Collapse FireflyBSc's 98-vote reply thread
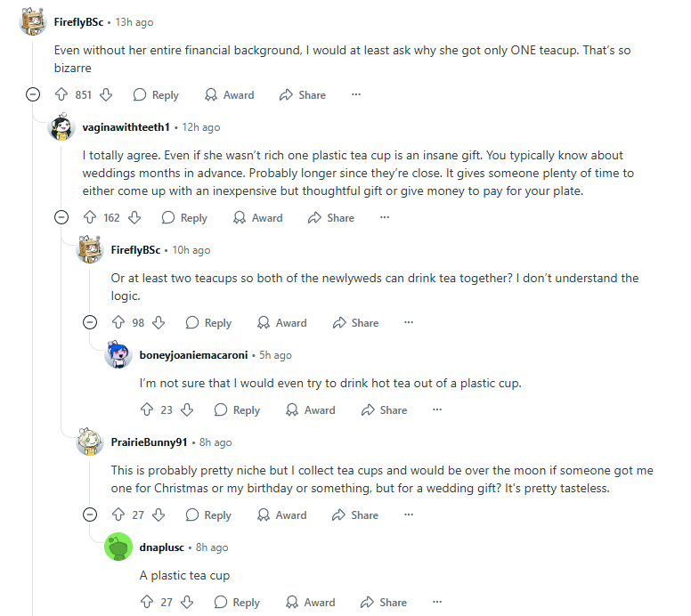Image resolution: width=691 pixels, height=616 pixels. click(x=90, y=322)
